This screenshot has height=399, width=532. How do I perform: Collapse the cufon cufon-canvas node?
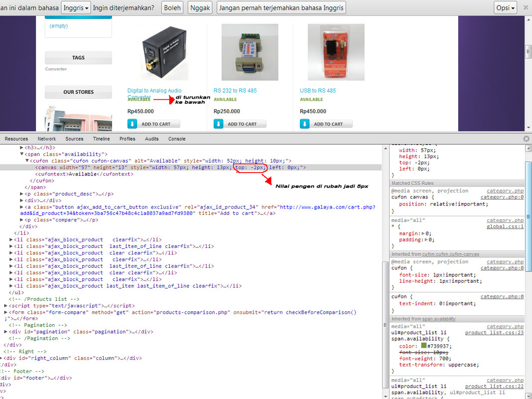click(x=27, y=161)
